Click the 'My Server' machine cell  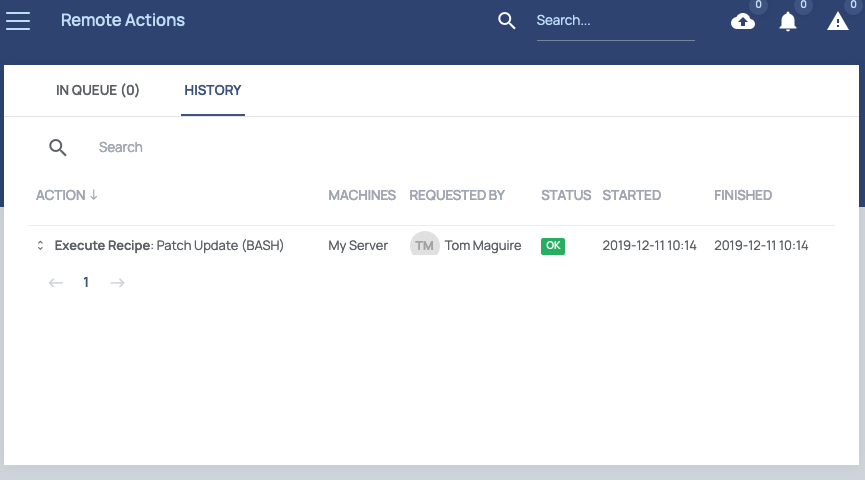(x=358, y=246)
